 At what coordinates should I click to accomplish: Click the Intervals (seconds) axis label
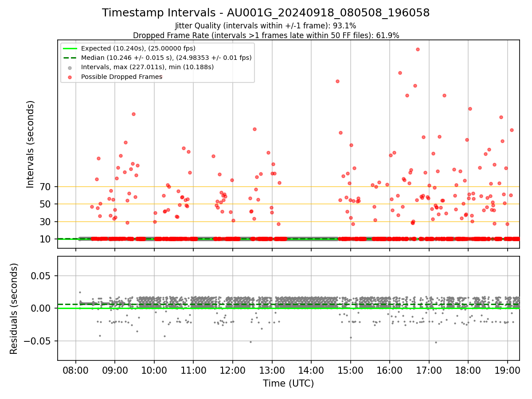point(30,144)
